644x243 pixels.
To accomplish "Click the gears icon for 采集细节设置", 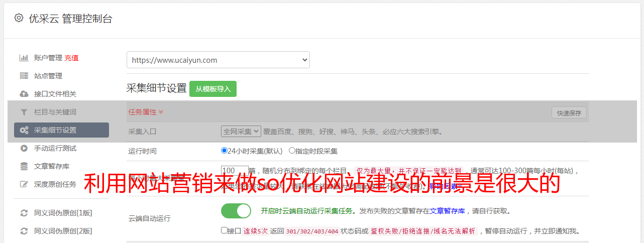I will [24, 130].
